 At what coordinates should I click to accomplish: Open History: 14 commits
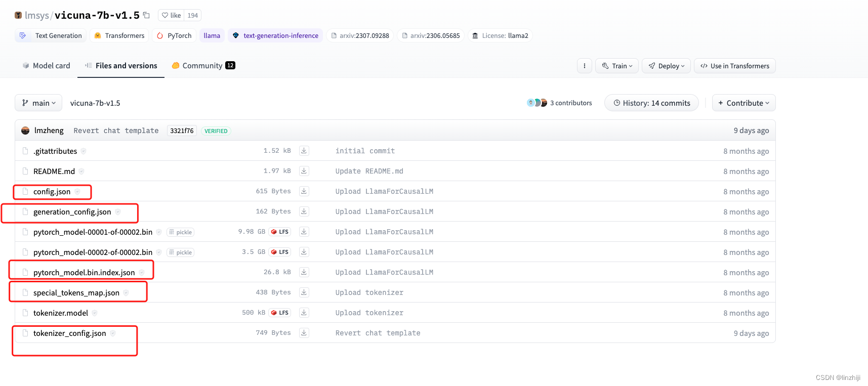coord(651,103)
